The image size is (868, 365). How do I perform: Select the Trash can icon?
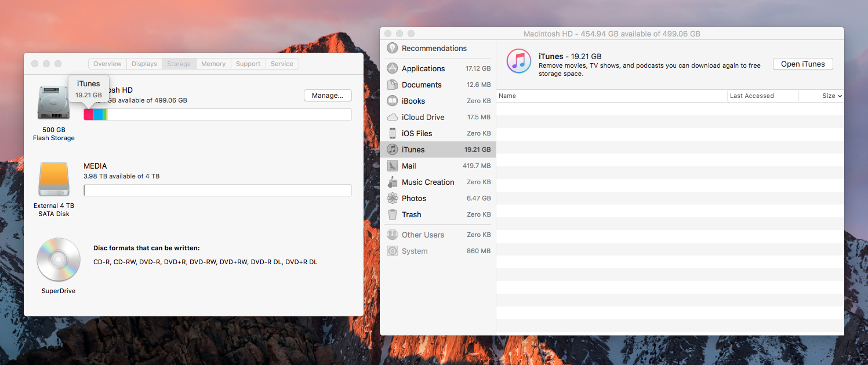point(393,214)
